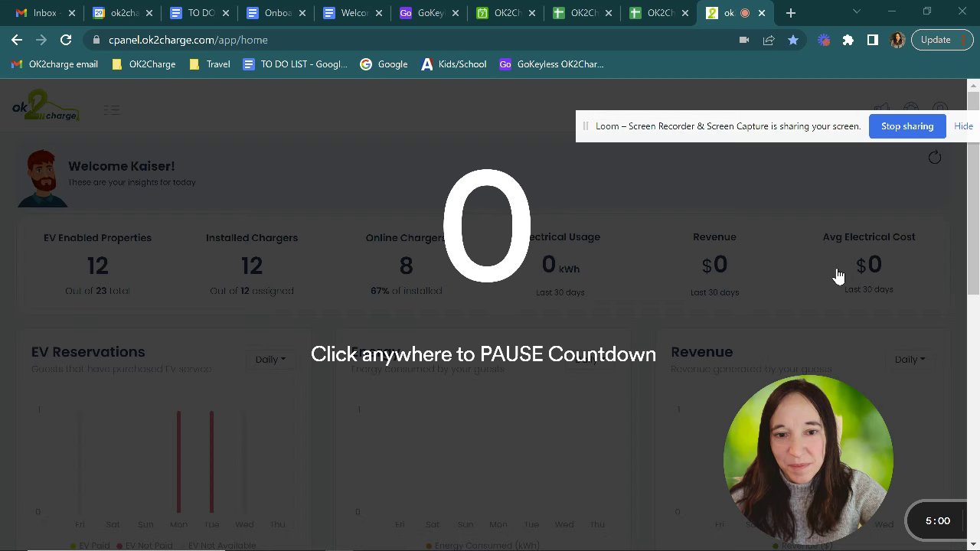Screen dimensions: 980x551
Task: Open the hamburger menu icon beside the ok2charge logo
Action: (x=112, y=110)
